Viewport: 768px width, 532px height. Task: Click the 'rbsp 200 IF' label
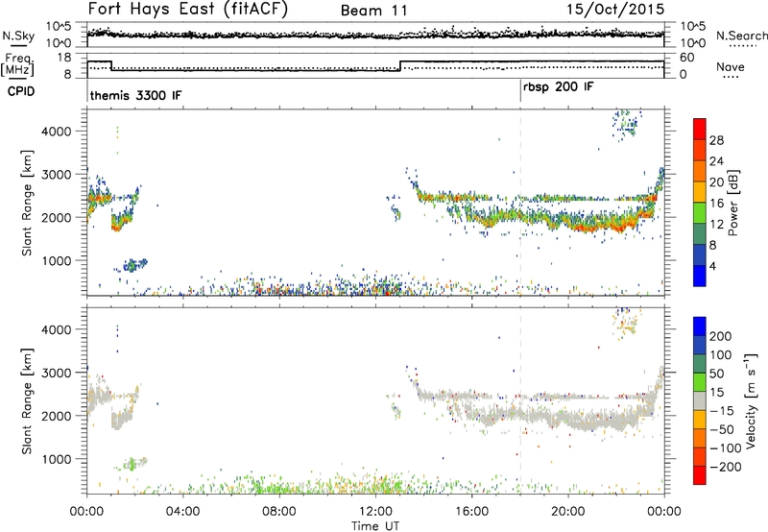558,86
